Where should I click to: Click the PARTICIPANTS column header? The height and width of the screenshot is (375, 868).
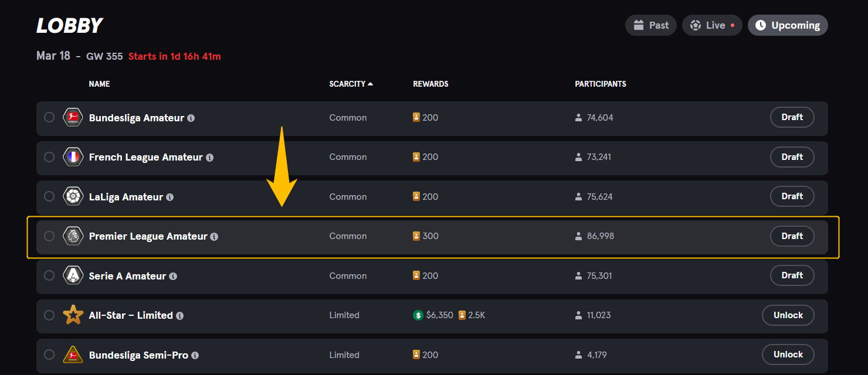coord(601,84)
